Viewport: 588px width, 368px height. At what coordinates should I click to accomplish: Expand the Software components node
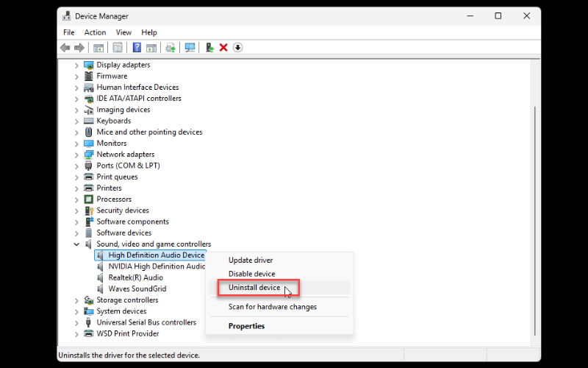[x=76, y=222]
